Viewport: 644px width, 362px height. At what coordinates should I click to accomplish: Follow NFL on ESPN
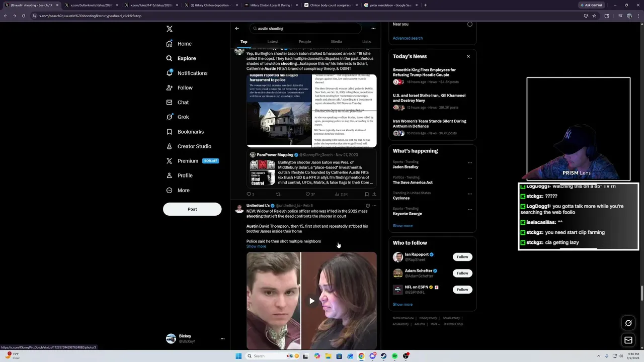462,290
